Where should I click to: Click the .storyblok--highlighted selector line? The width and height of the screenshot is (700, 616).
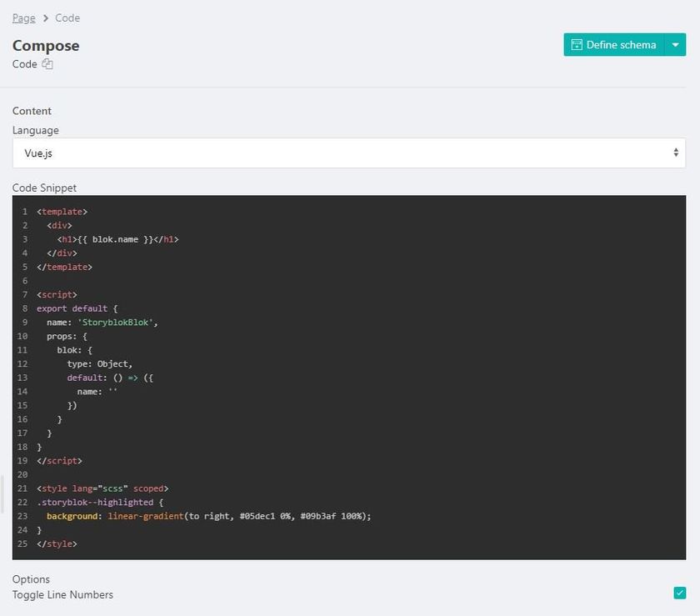(100, 503)
